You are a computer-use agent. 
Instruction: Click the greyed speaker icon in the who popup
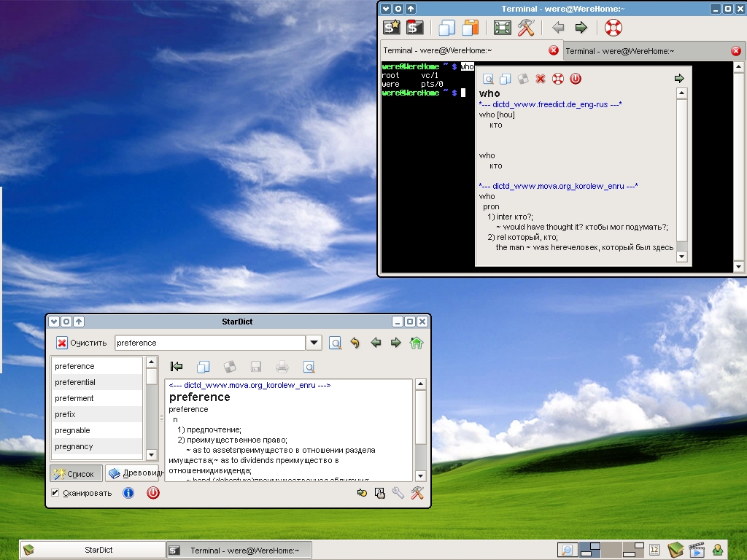pos(523,79)
